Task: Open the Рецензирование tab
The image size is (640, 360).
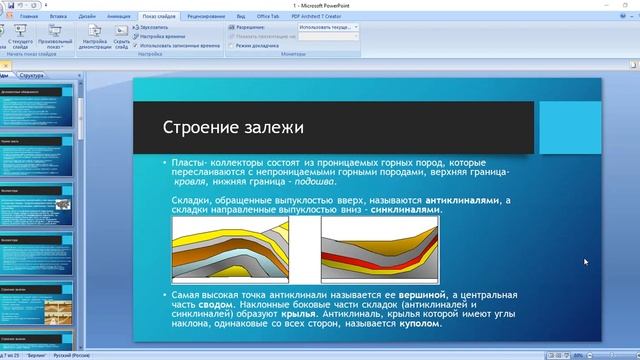Action: pos(206,16)
